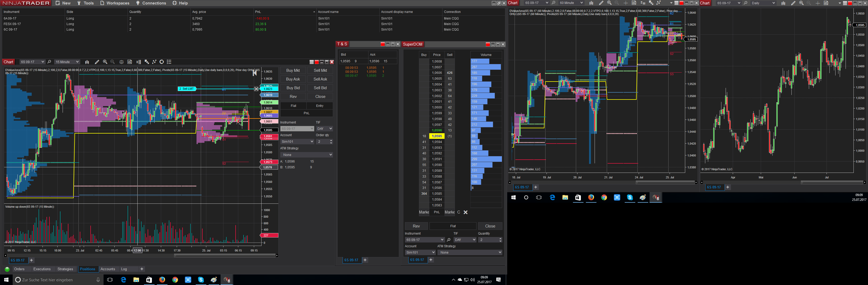
Task: Open SuperDOM ATM Strategy dropdown
Action: click(470, 252)
